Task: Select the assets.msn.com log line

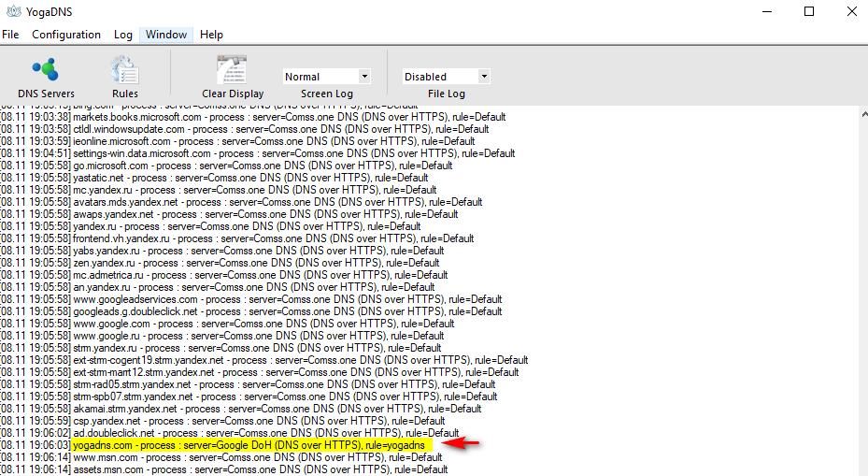Action: tap(224, 470)
